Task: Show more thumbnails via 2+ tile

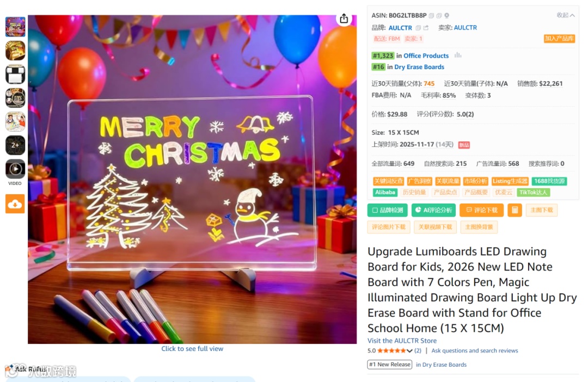Action: coord(15,145)
